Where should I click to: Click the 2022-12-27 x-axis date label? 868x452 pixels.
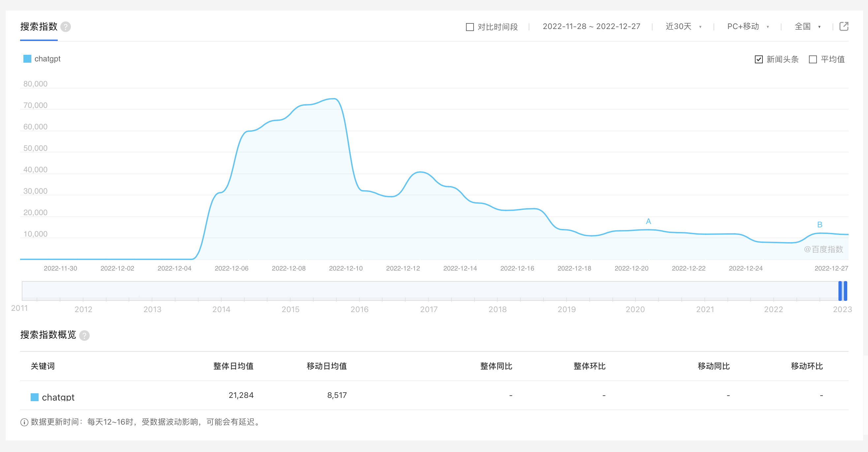831,268
